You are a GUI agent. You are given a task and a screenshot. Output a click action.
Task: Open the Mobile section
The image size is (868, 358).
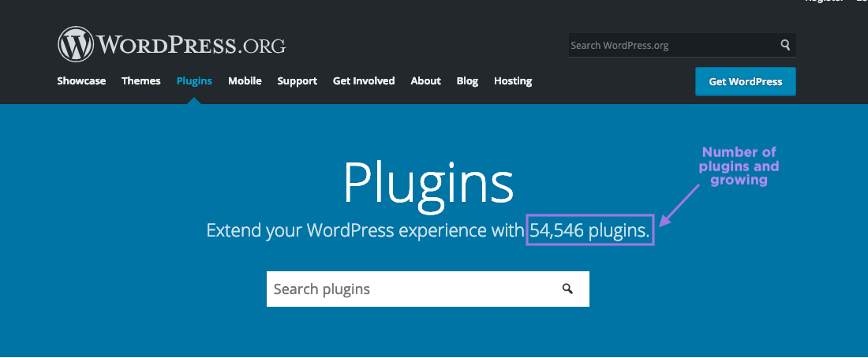pyautogui.click(x=245, y=80)
